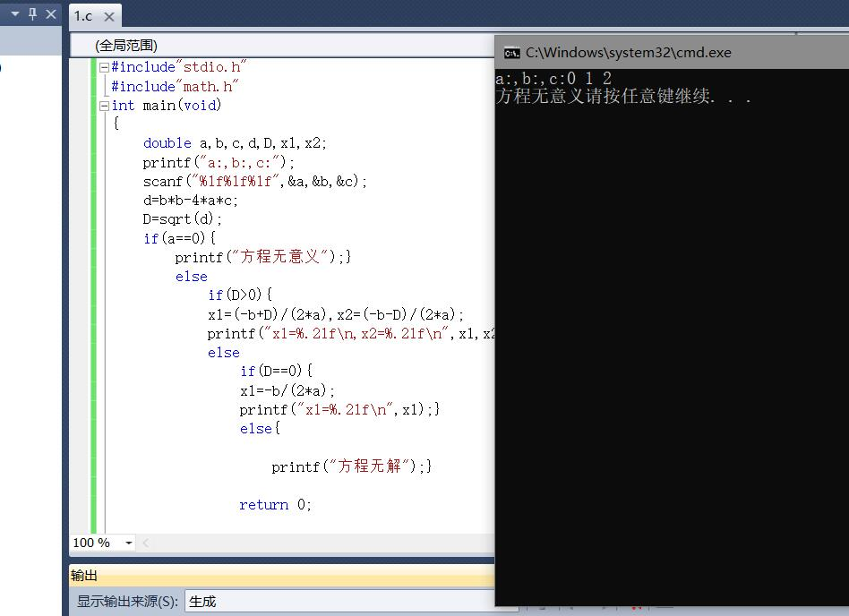This screenshot has height=616, width=849.
Task: Collapse the int main(void) function
Action: coord(104,106)
